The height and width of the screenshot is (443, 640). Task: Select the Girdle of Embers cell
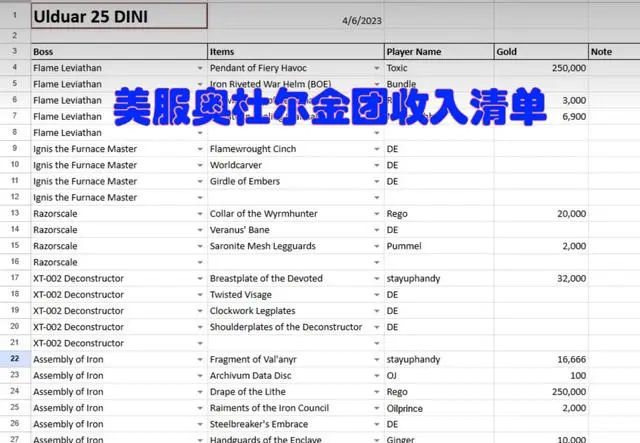pos(296,181)
